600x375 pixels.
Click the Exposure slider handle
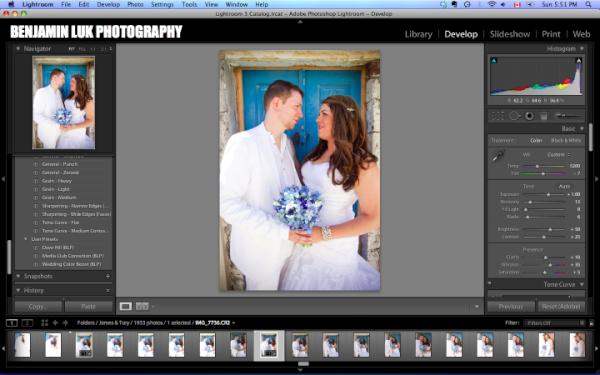click(548, 194)
